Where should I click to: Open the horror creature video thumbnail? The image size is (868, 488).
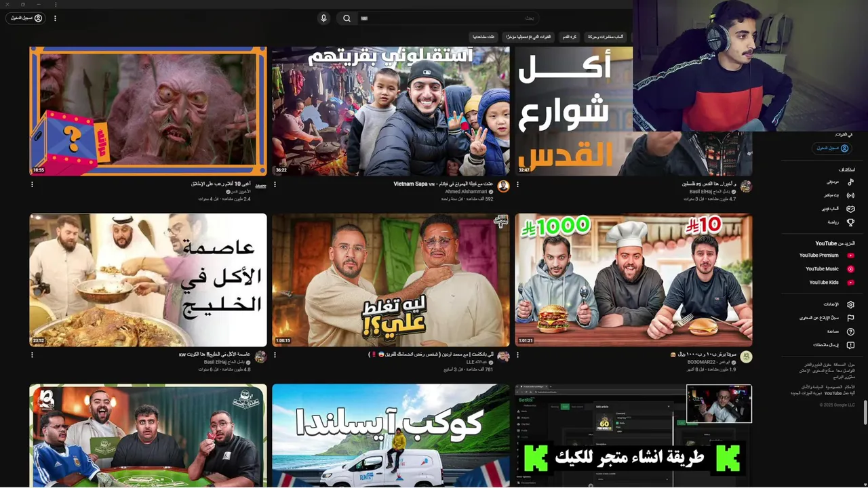[148, 111]
